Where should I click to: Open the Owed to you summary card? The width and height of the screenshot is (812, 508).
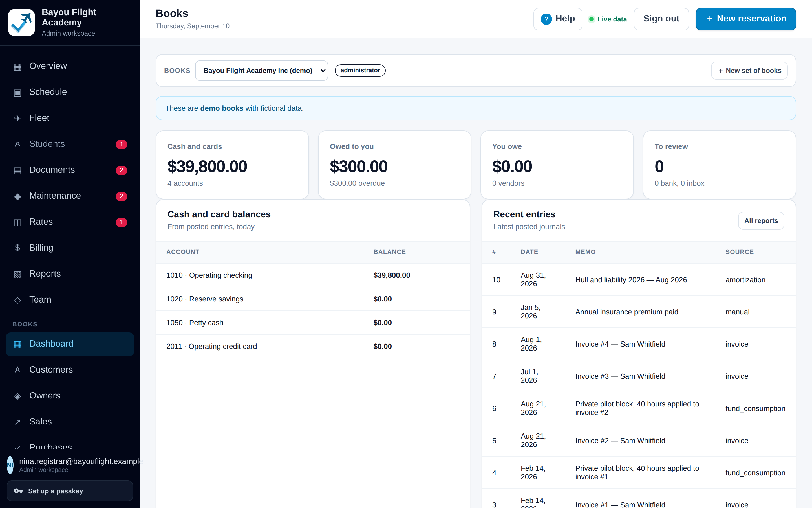point(395,165)
